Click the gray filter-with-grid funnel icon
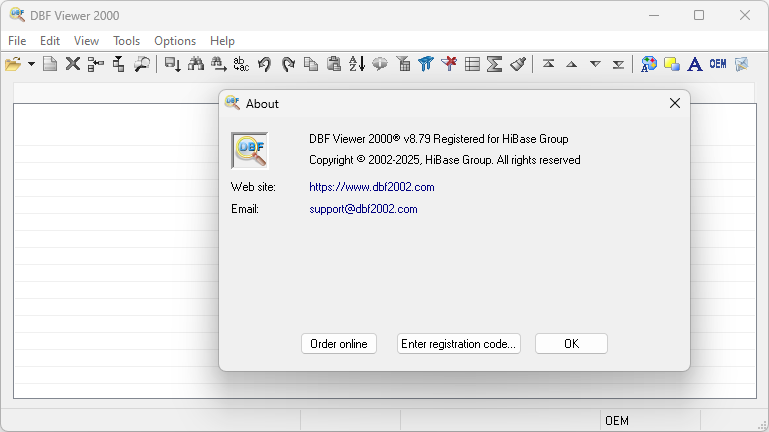The height and width of the screenshot is (432, 769). (403, 64)
